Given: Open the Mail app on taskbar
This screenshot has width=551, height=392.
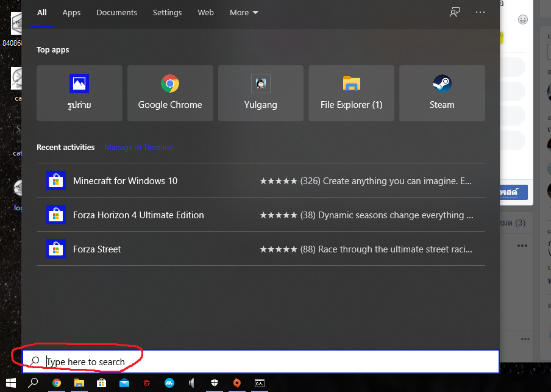Looking at the screenshot, I should (x=124, y=383).
